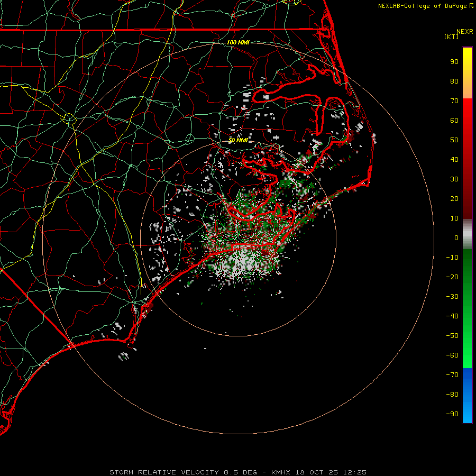Click the yellow top segment of the color bar

(467, 73)
